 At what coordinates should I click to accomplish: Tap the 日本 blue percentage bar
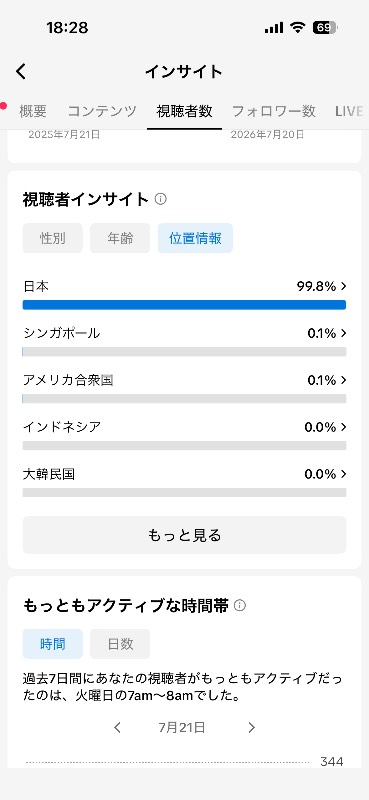[184, 305]
